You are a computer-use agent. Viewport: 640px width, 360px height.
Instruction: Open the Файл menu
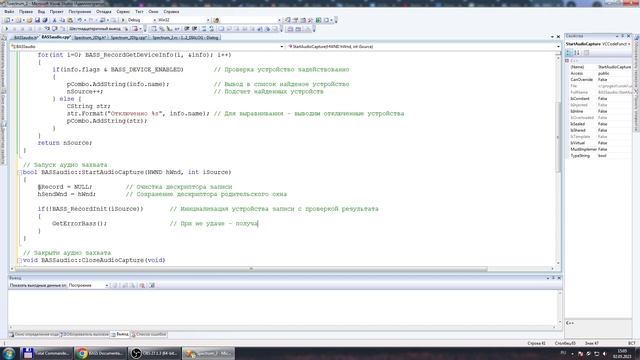pyautogui.click(x=9, y=11)
